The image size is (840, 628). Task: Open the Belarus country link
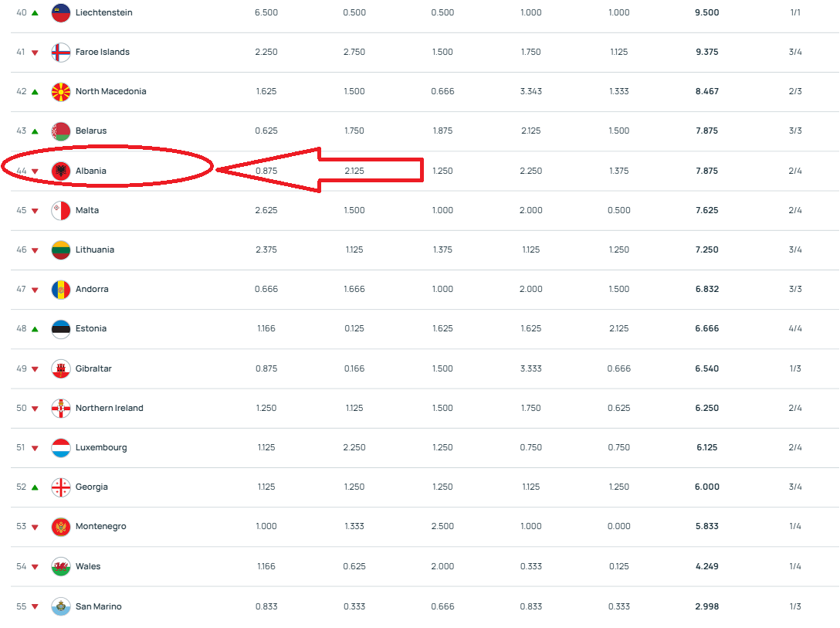pyautogui.click(x=91, y=131)
